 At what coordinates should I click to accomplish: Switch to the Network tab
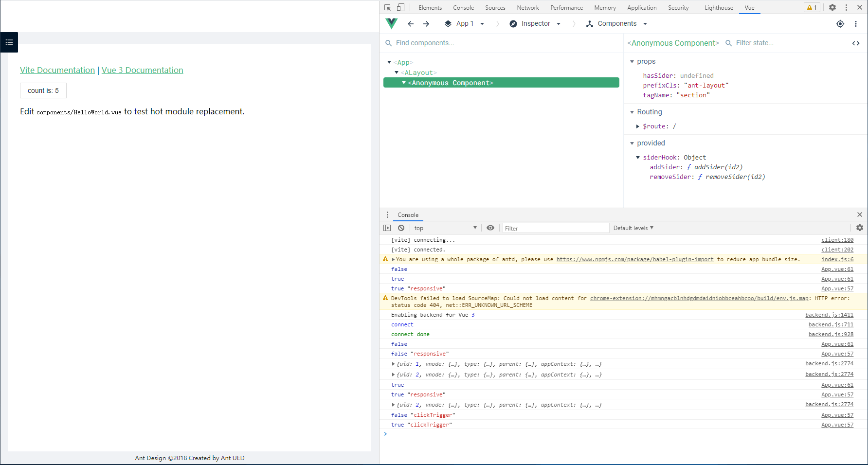[527, 8]
